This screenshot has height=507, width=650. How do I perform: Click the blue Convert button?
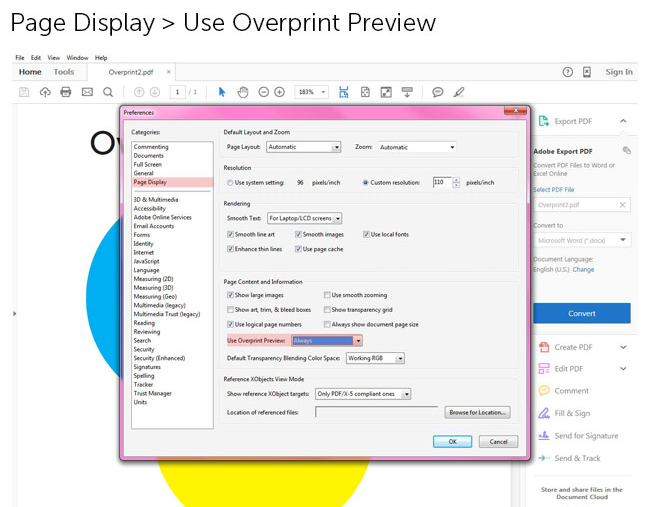point(582,313)
